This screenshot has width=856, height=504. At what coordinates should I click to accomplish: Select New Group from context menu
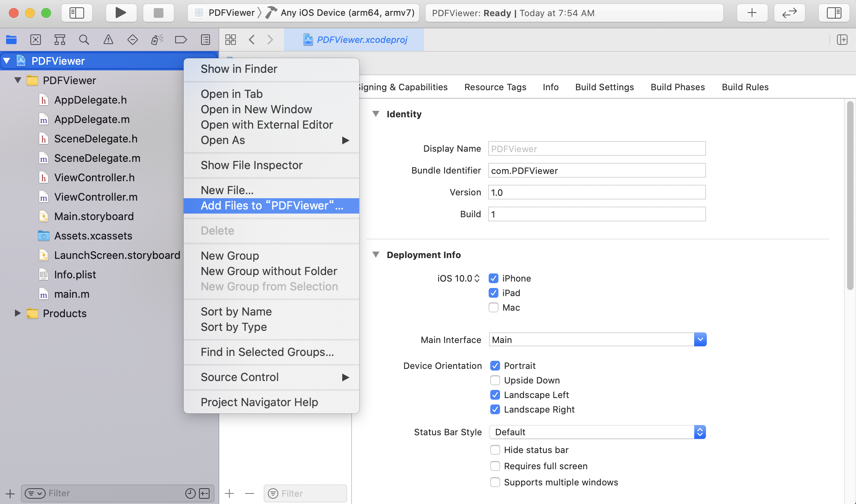230,256
